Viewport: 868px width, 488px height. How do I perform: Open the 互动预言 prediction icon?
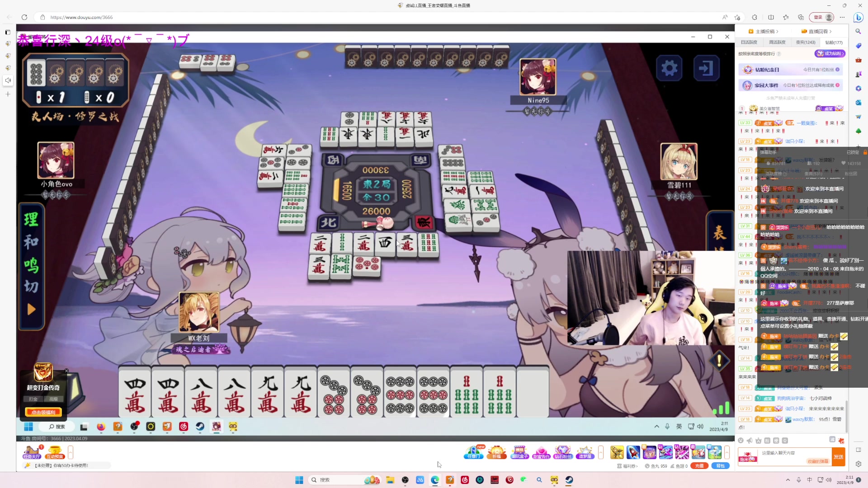55,452
